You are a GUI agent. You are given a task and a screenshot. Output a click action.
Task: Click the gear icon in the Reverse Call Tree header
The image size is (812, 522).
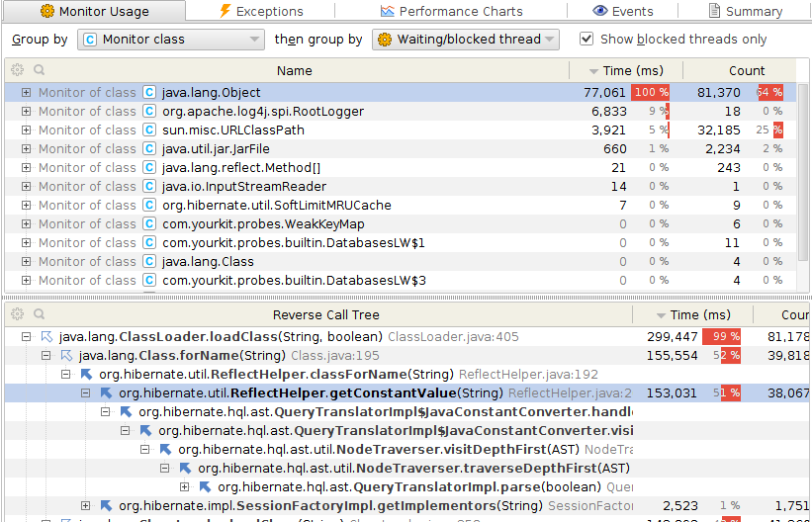click(x=16, y=314)
